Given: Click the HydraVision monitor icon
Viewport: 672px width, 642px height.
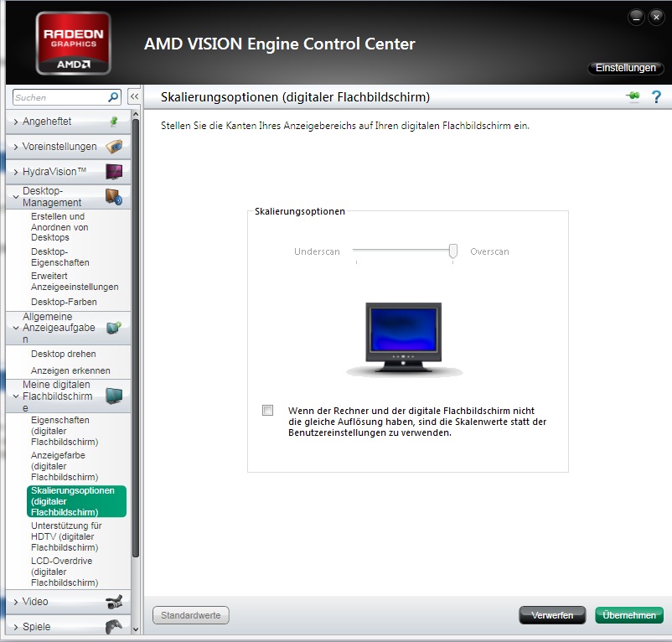Looking at the screenshot, I should pyautogui.click(x=114, y=172).
